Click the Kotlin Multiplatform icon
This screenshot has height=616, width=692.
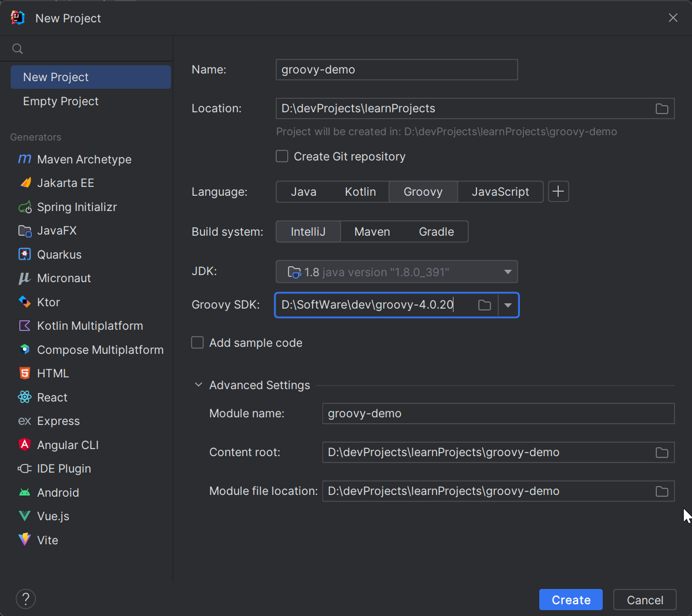click(x=25, y=326)
